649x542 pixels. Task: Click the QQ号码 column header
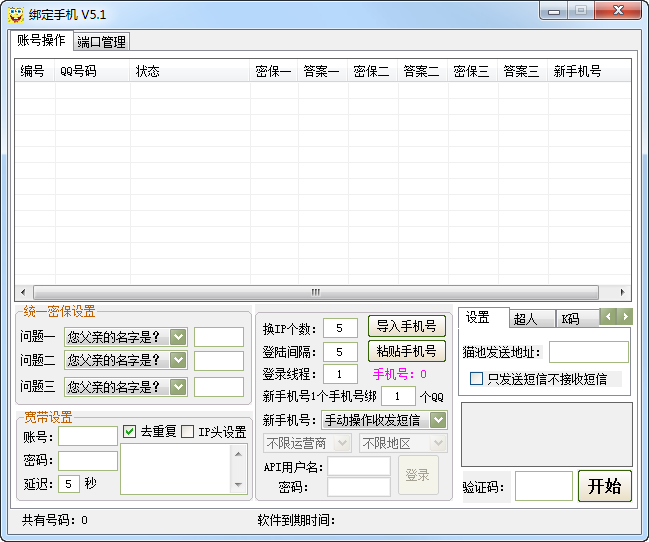coord(92,71)
